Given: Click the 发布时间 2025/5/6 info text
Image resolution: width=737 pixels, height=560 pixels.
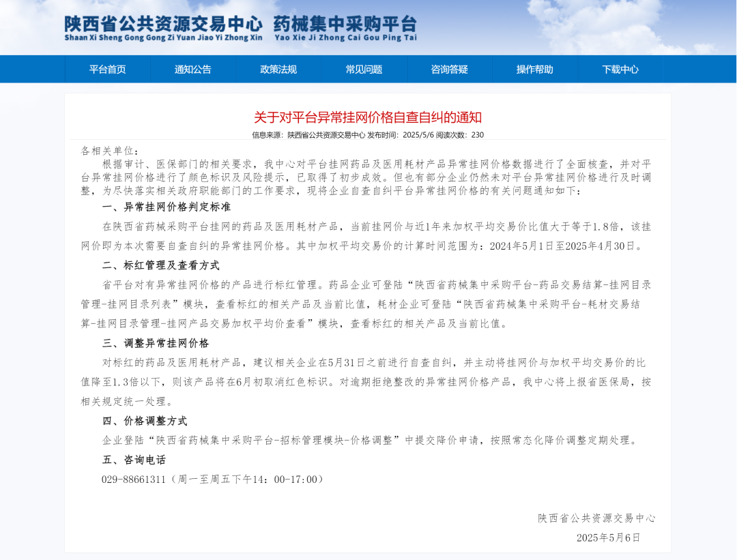Looking at the screenshot, I should pyautogui.click(x=400, y=135).
